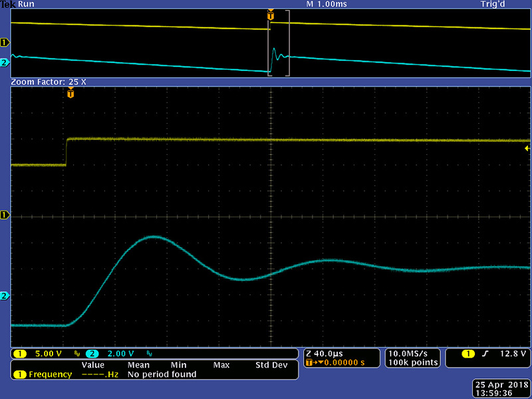Viewport: 532px width, 399px height.
Task: Click the rising edge trigger slope icon
Action: tap(485, 354)
